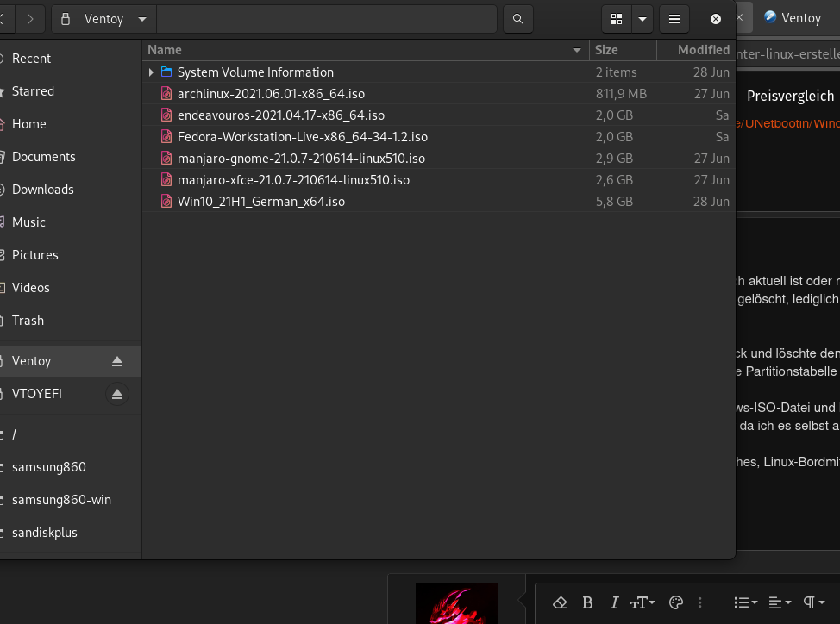
Task: Open the list dropdown in editor
Action: [745, 603]
